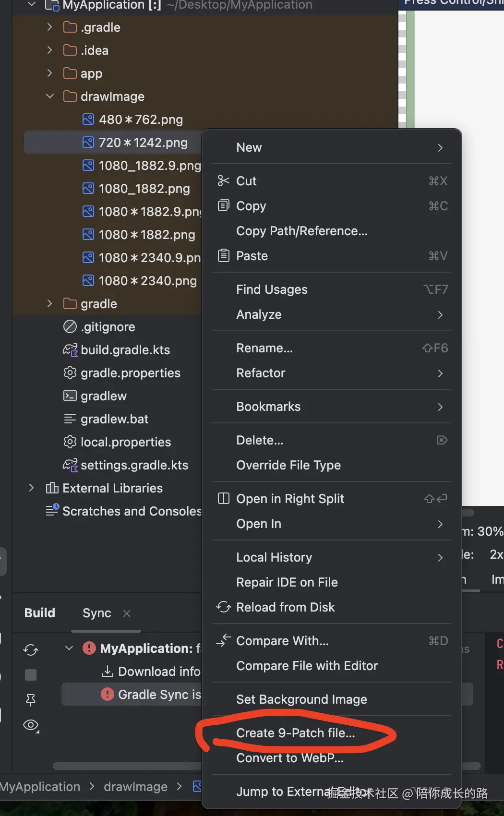Toggle the eye view icon in Build panel
Screen dimensions: 504x816
coord(31,725)
